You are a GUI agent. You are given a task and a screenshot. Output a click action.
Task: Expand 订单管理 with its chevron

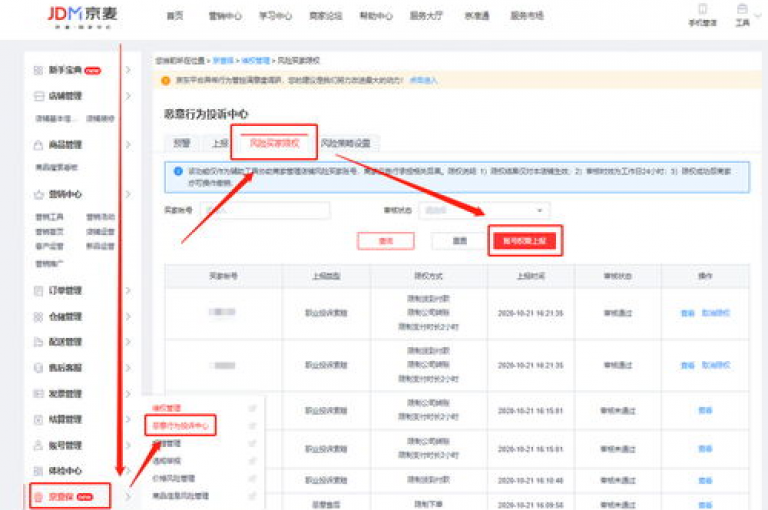[128, 291]
